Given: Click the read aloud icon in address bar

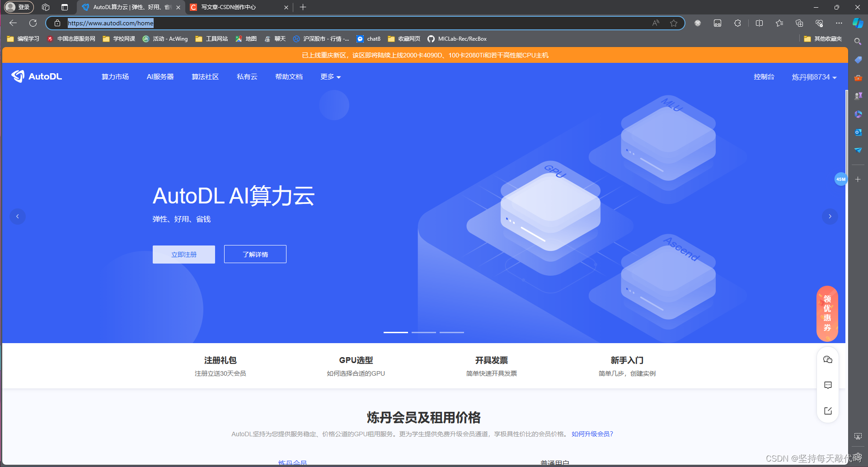Looking at the screenshot, I should [x=656, y=23].
